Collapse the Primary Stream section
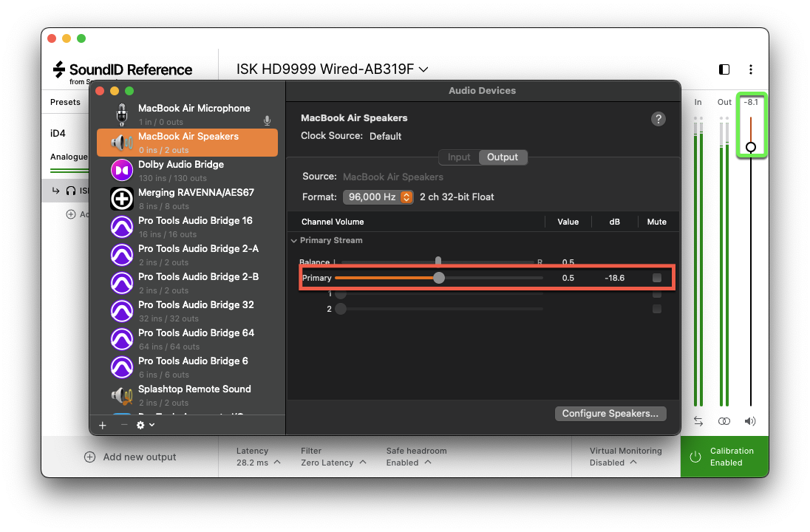 [x=293, y=241]
